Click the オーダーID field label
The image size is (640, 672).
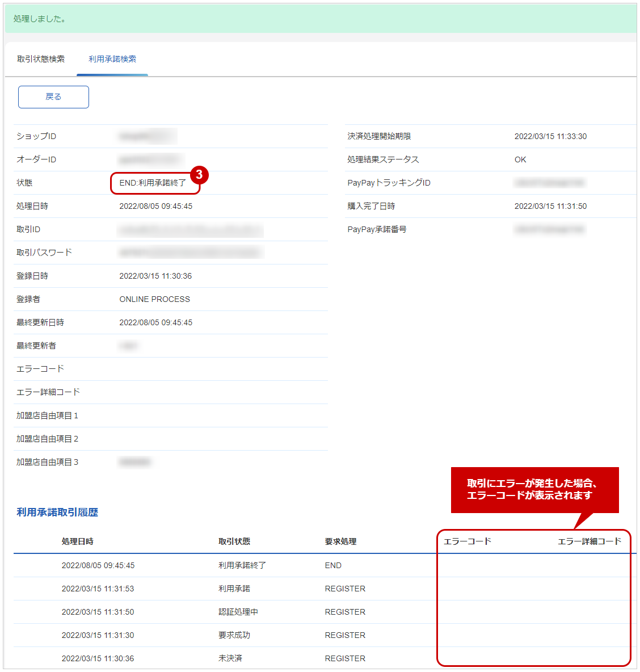click(36, 159)
